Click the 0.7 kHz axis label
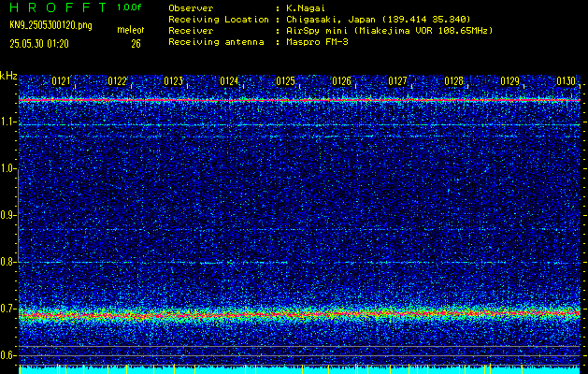This screenshot has width=588, height=374. [8, 309]
